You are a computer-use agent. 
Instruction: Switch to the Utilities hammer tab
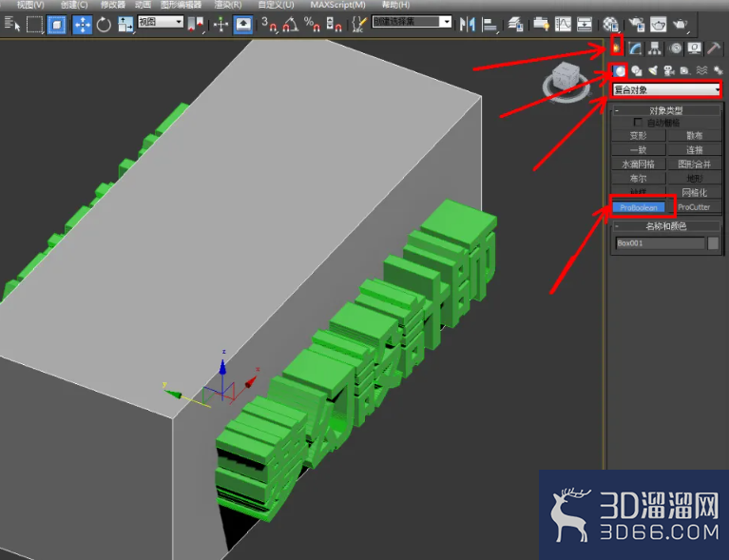[714, 48]
